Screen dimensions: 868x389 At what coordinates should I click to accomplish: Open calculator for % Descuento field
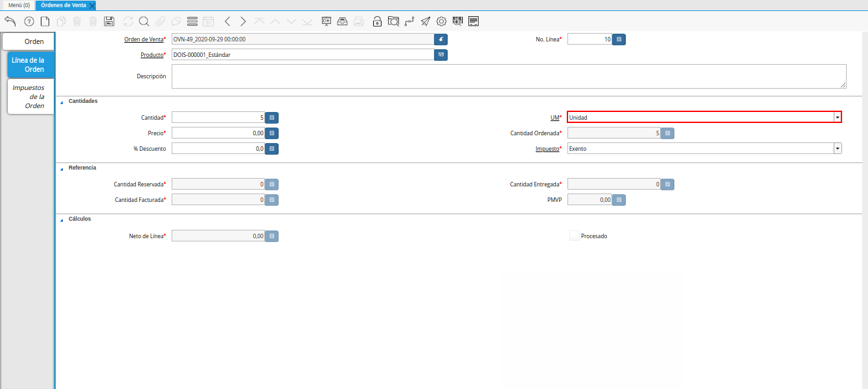click(x=272, y=149)
